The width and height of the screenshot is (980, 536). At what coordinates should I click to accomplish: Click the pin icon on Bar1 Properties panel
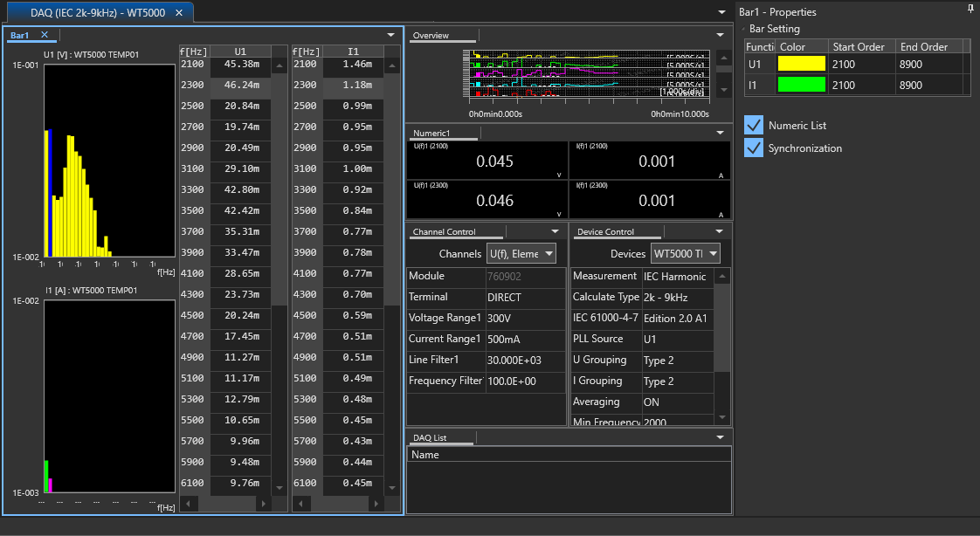970,9
